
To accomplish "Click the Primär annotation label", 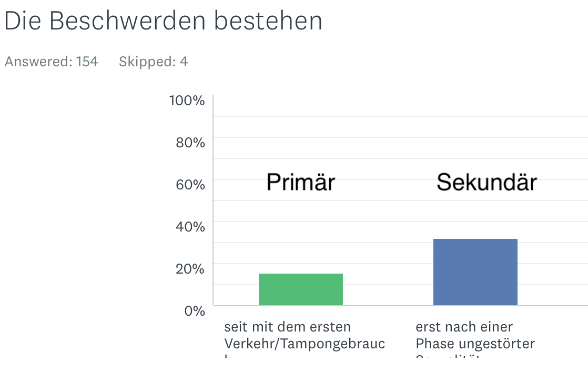I will click(301, 182).
